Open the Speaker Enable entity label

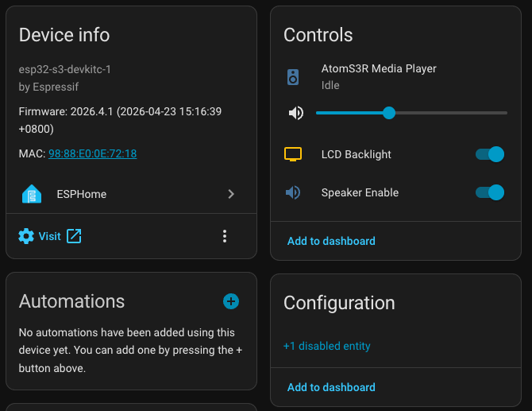[360, 192]
